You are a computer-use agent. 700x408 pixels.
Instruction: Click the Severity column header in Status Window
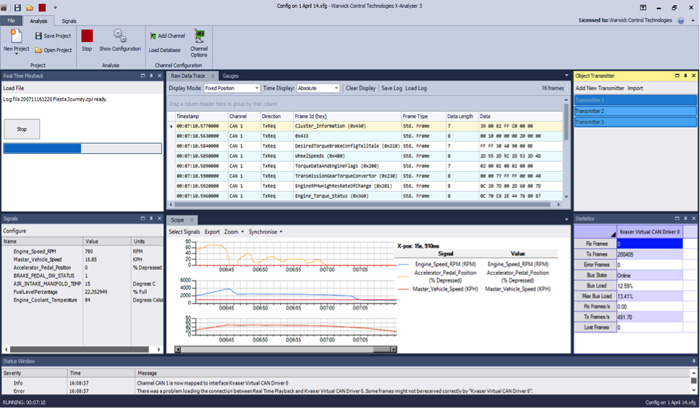click(x=35, y=373)
